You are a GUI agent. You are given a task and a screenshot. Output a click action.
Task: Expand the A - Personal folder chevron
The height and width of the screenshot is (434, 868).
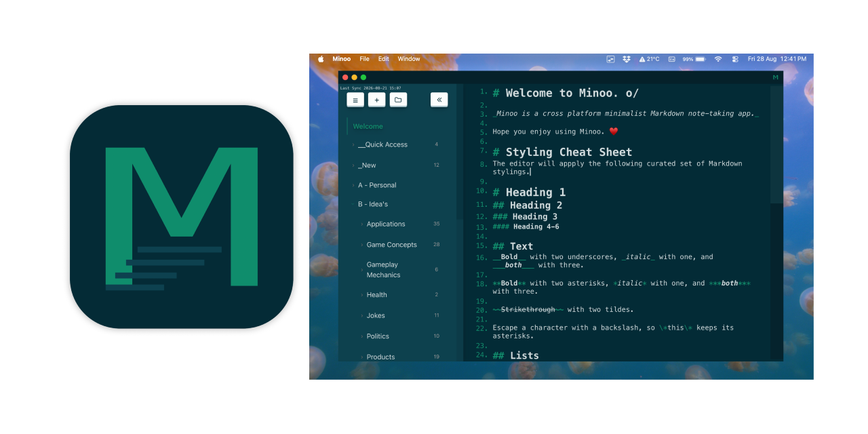click(353, 185)
